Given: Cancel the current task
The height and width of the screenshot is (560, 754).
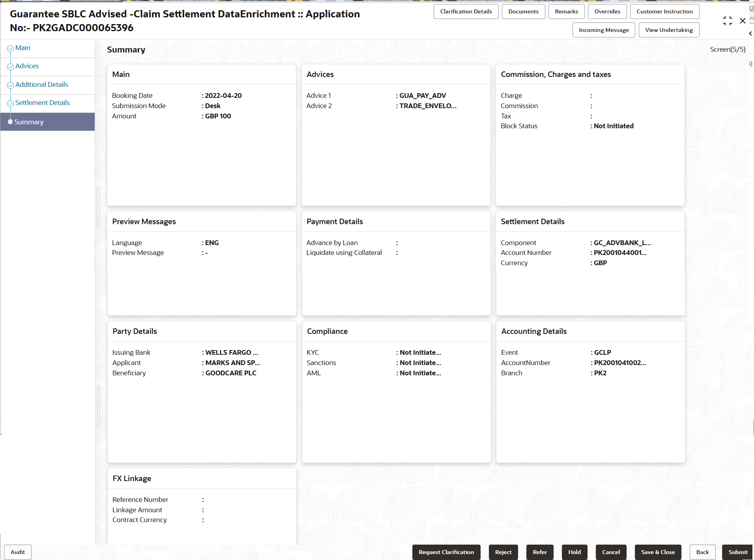Looking at the screenshot, I should 611,552.
